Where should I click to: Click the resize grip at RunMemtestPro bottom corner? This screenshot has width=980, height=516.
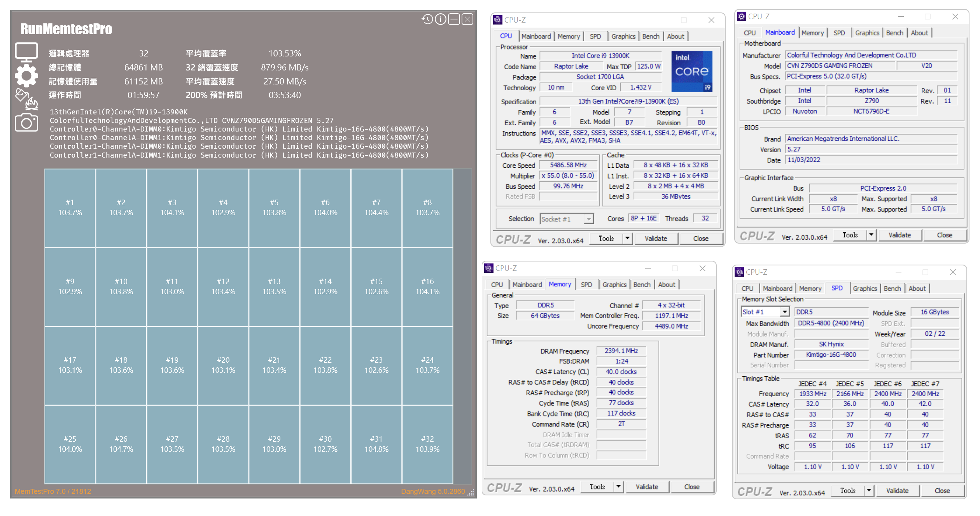click(471, 492)
